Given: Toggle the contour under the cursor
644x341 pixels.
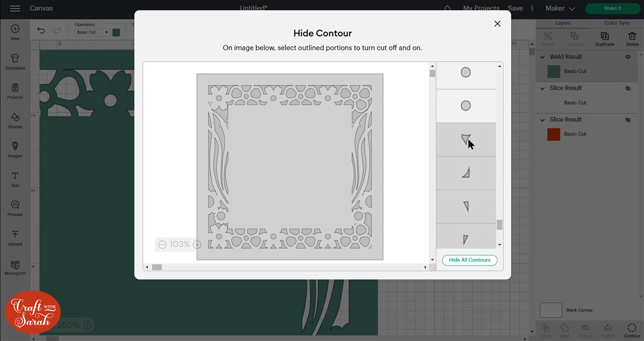Looking at the screenshot, I should tap(466, 139).
